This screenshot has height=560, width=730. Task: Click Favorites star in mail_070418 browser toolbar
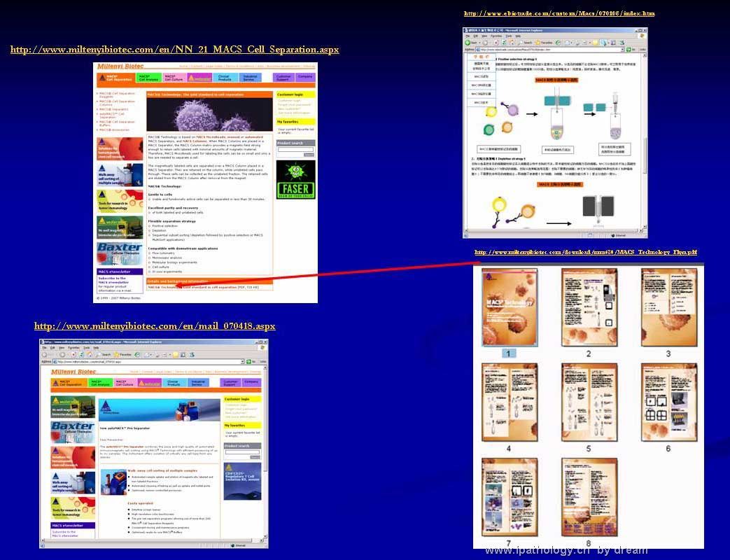[116, 355]
